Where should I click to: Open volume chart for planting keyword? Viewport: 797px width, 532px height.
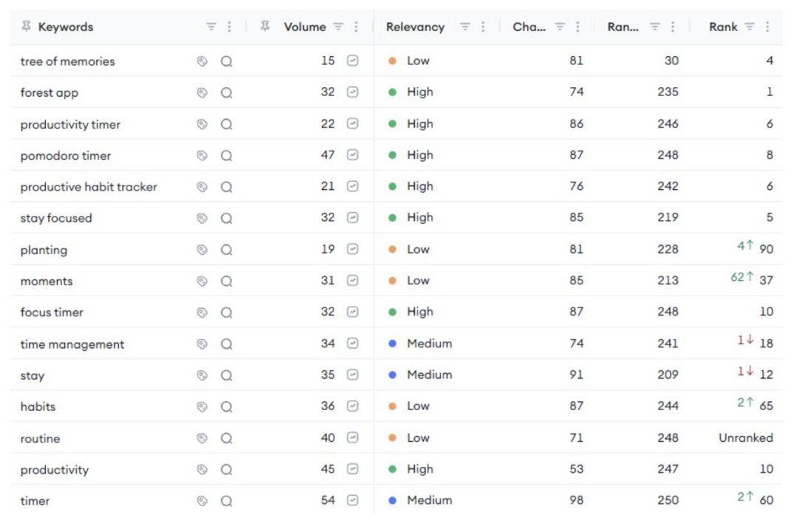tap(353, 249)
